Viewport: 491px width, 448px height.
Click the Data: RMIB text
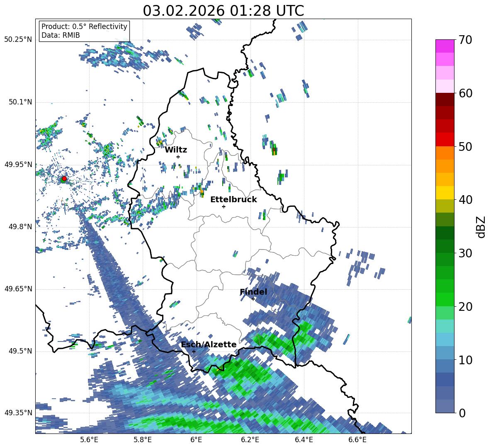point(61,35)
